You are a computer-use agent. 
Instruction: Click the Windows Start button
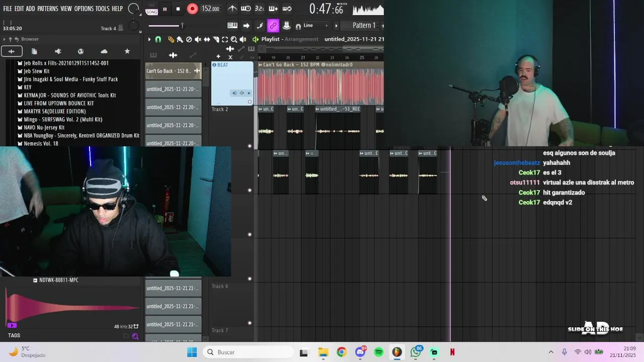click(x=192, y=352)
